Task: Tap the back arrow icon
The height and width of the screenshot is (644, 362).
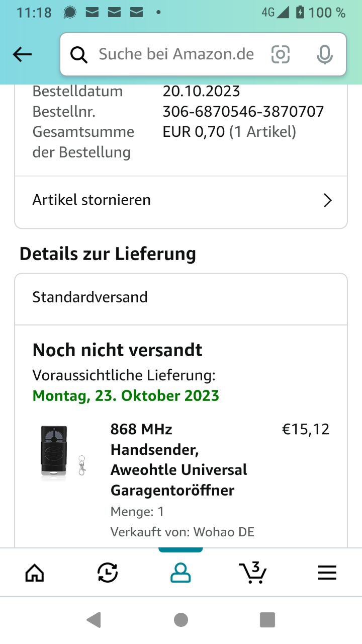Action: [x=22, y=54]
